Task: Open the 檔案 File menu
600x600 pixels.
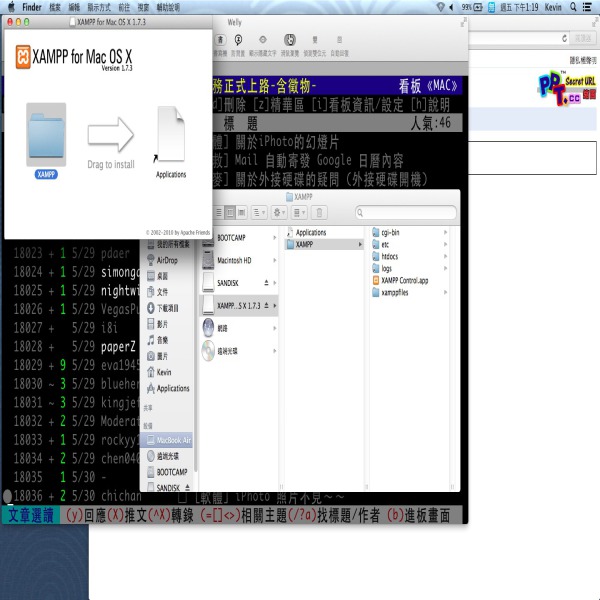Action: 55,7
